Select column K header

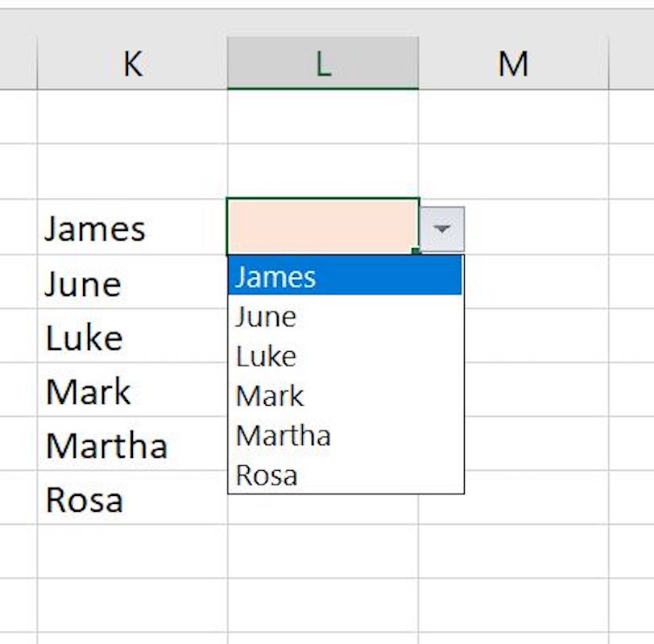[132, 64]
